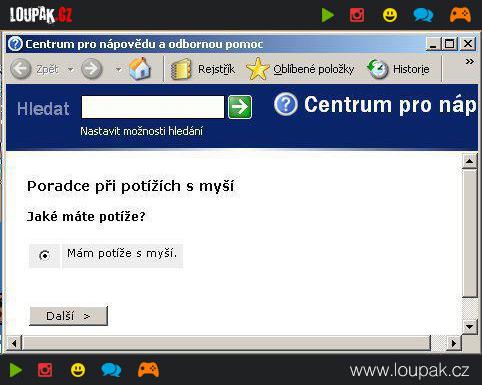Expand the toolbar overflow chevron
Viewport: 482px width, 385px height.
(469, 62)
